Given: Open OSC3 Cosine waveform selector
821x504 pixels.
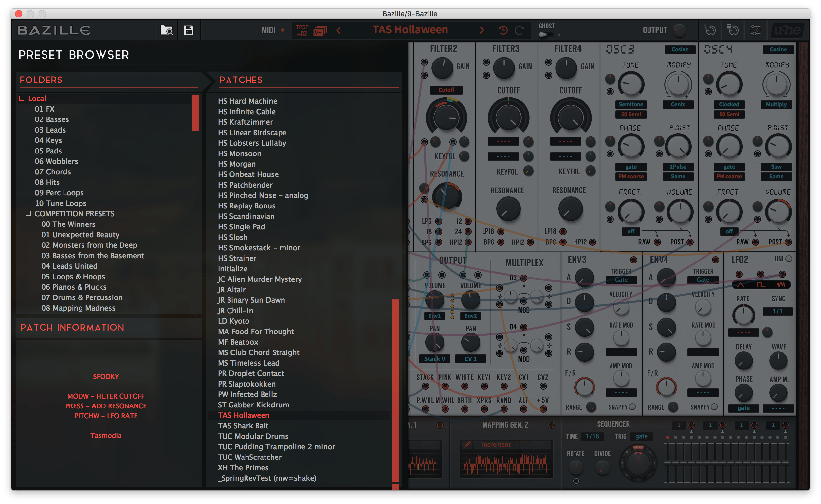Looking at the screenshot, I should point(680,49).
